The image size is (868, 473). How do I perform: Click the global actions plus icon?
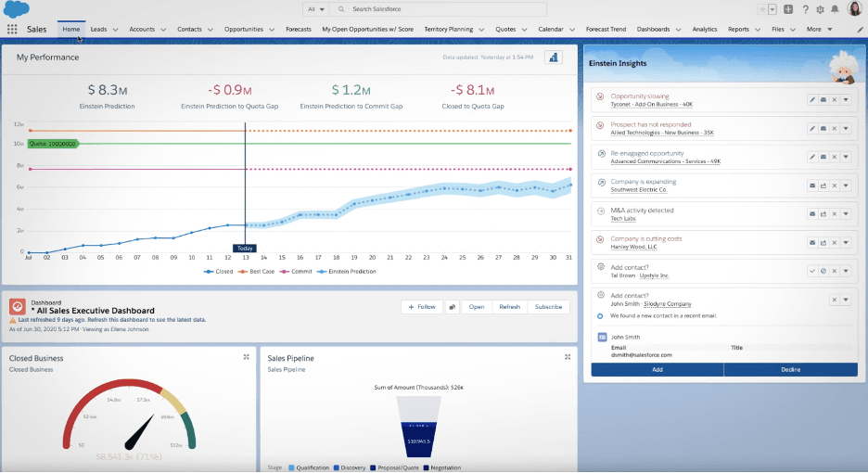click(x=788, y=9)
